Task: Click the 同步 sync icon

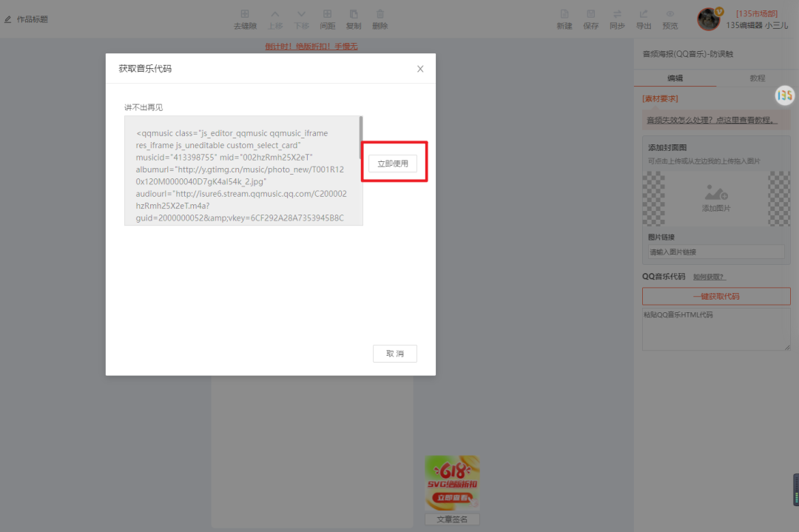Action: click(x=617, y=19)
